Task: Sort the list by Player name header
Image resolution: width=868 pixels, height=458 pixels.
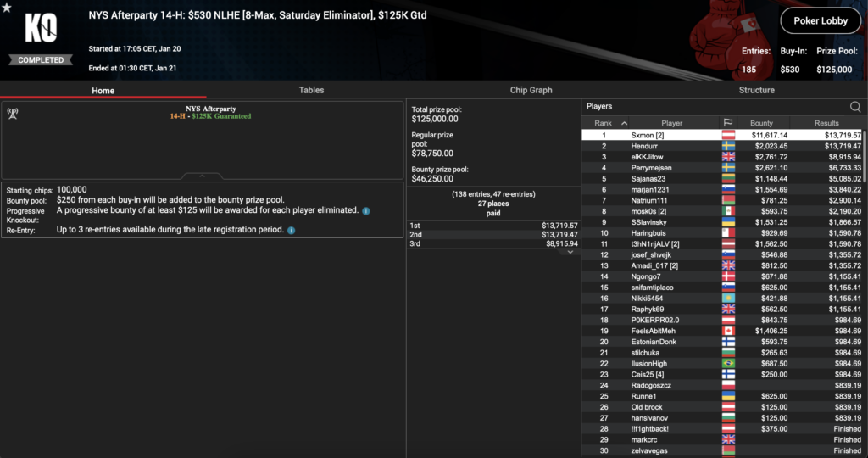Action: click(x=671, y=123)
